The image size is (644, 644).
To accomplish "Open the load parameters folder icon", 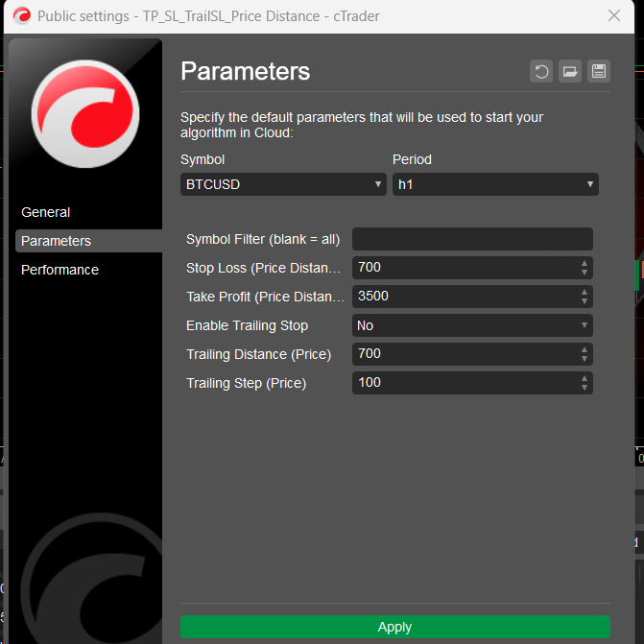I will tap(570, 71).
